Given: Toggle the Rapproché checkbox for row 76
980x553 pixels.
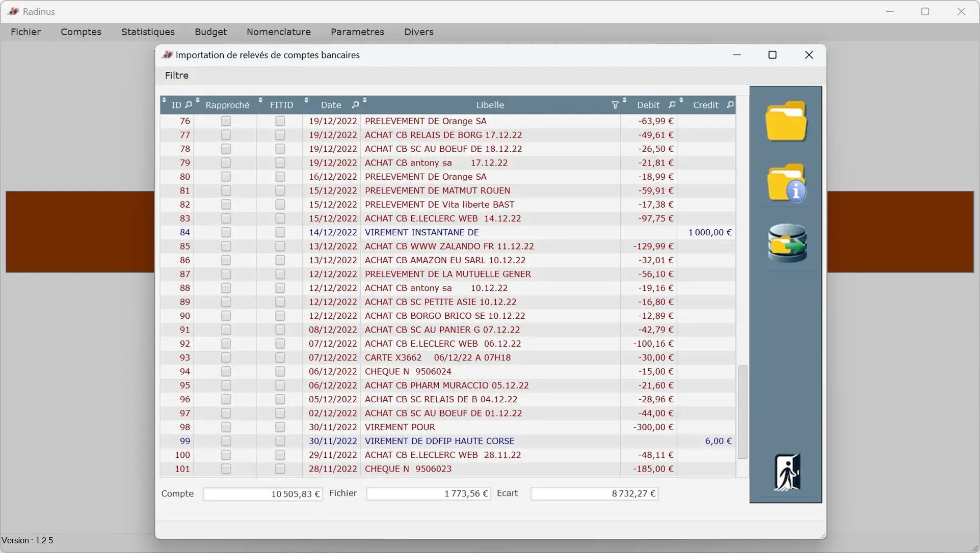Looking at the screenshot, I should click(225, 120).
